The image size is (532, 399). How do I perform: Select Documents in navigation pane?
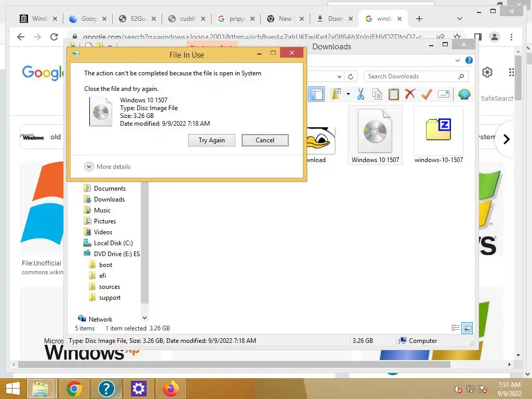click(x=105, y=188)
